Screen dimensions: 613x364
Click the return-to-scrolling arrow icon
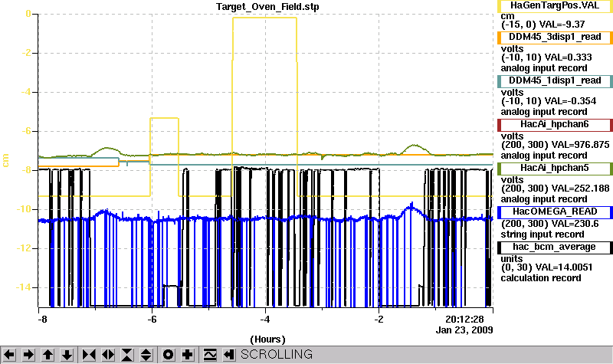pyautogui.click(x=228, y=355)
